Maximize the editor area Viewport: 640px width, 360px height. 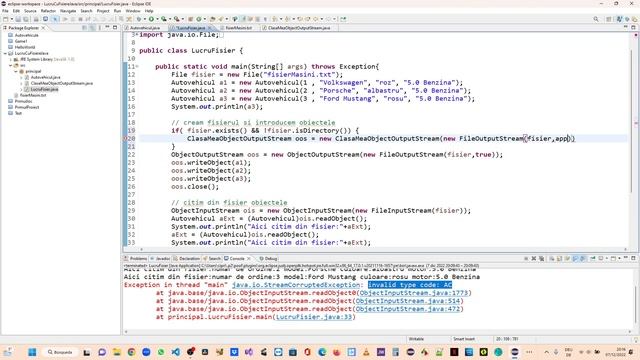[633, 28]
